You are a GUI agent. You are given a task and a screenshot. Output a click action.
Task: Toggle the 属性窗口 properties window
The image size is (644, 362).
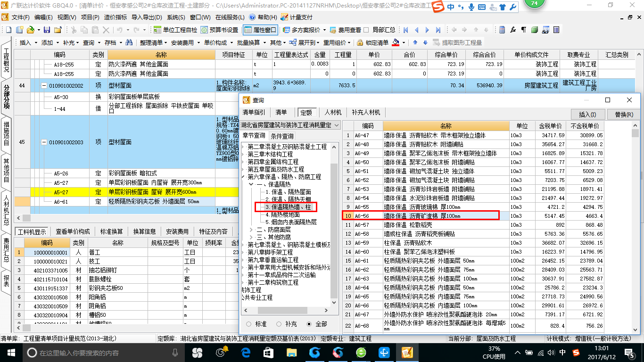tap(260, 30)
